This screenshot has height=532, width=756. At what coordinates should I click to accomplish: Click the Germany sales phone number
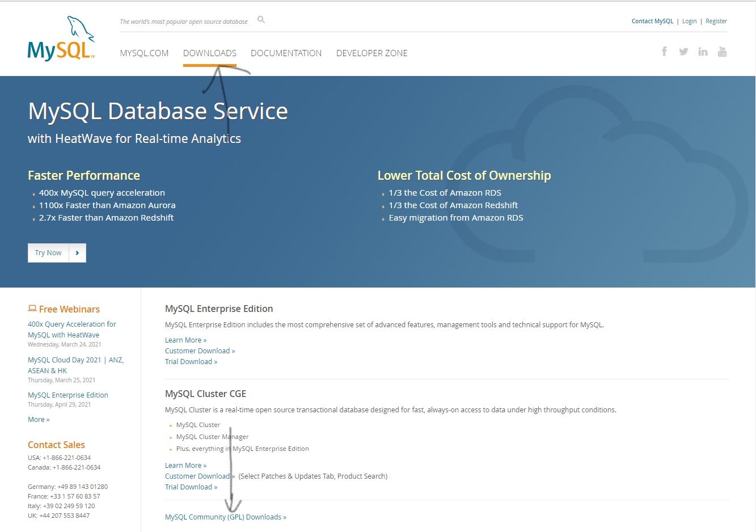point(82,487)
